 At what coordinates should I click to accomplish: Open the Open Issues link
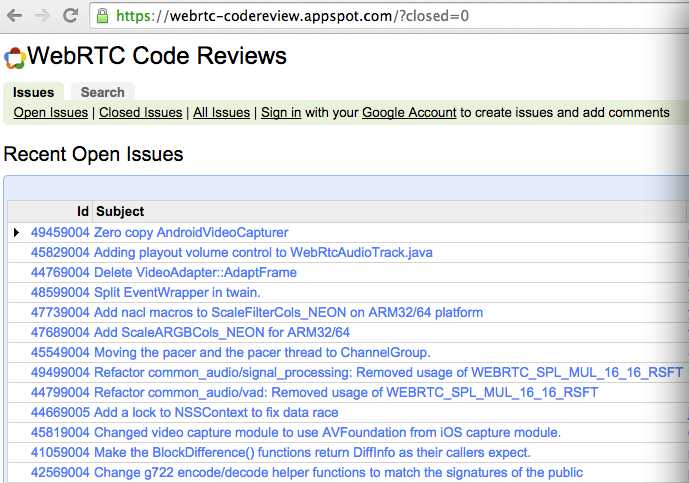(x=51, y=113)
